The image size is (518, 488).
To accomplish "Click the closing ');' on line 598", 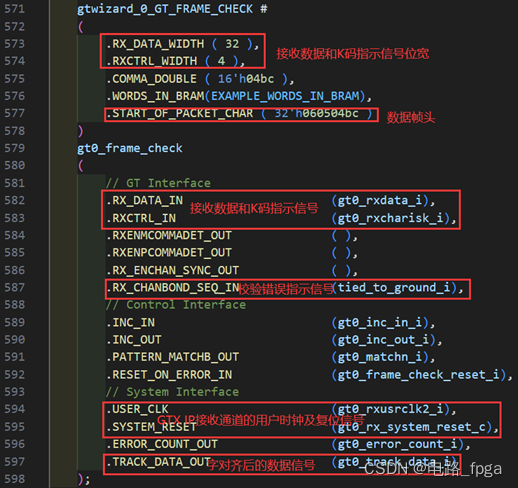I will click(x=84, y=480).
